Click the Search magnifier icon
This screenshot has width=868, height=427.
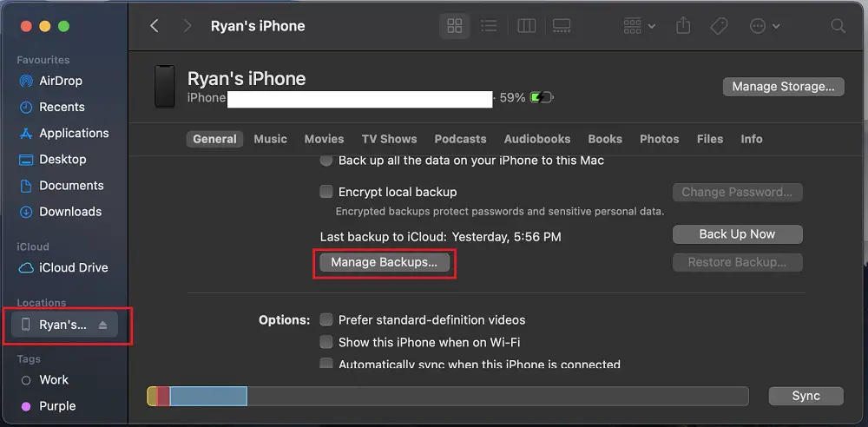838,26
